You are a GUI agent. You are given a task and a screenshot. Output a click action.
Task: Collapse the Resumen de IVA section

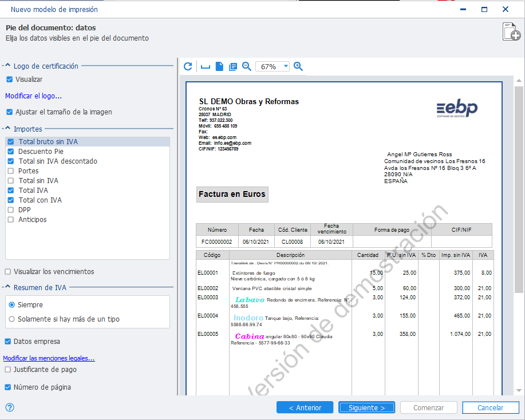[x=7, y=287]
